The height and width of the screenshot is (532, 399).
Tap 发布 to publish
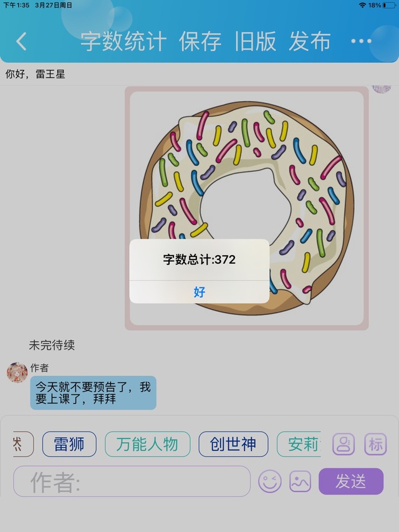coord(309,41)
